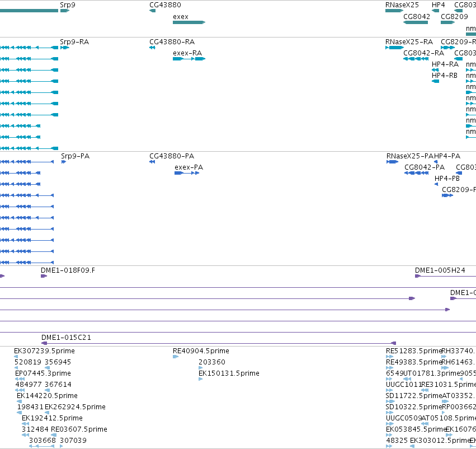Click the exex-PA coding sequence glyph
This screenshot has height=449, width=476.
[x=187, y=173]
